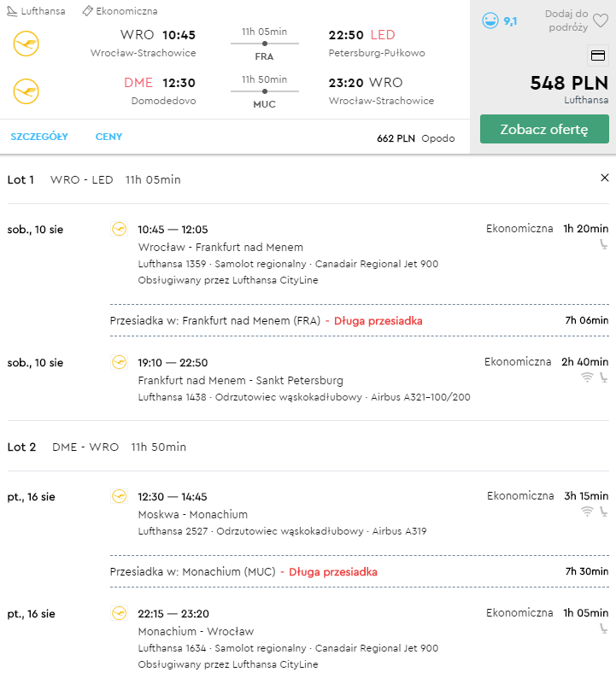Image resolution: width=616 pixels, height=684 pixels.
Task: Click the airplane icon next to Lufthansa header
Action: coord(12,11)
